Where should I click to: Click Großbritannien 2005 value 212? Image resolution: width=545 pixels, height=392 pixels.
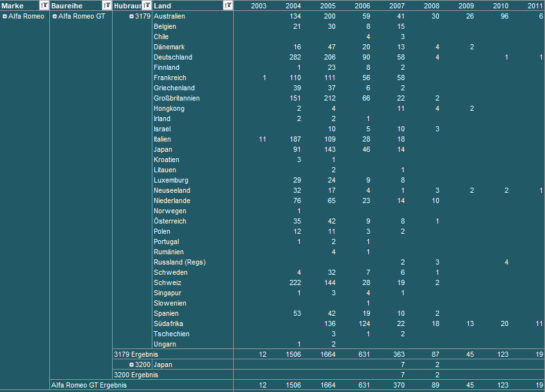330,99
